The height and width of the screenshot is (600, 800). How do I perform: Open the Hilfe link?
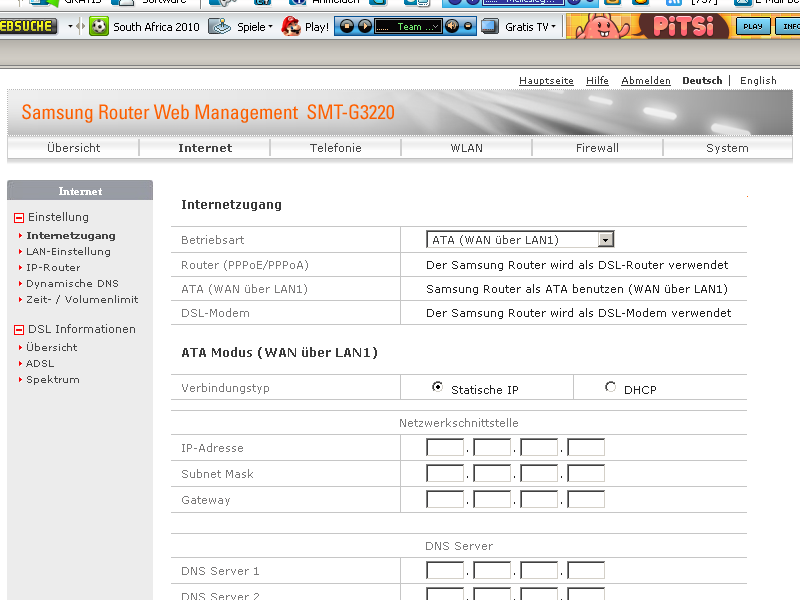point(597,81)
